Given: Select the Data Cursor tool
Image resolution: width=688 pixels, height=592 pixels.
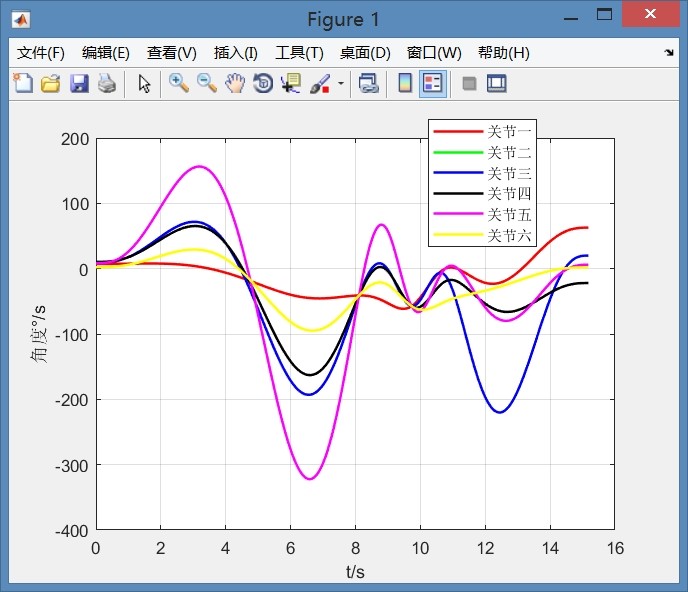Looking at the screenshot, I should click(x=291, y=83).
